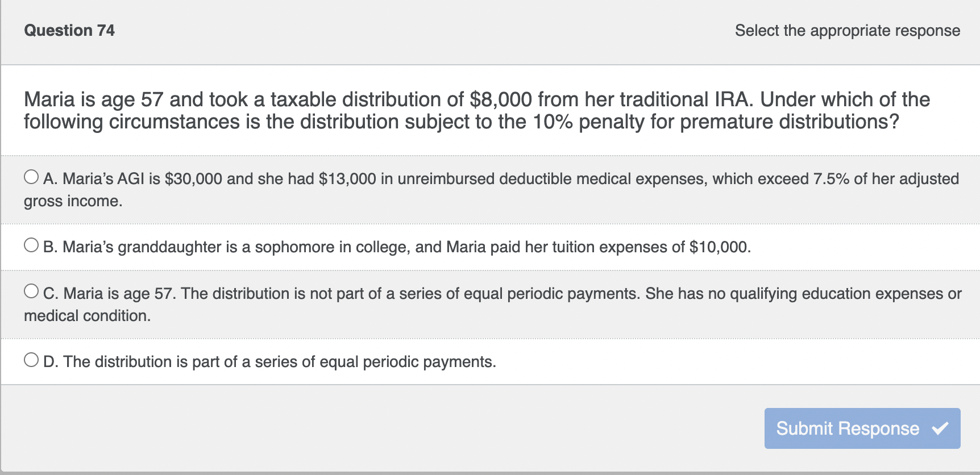980x475 pixels.
Task: Select radio button for option B
Action: [x=31, y=244]
